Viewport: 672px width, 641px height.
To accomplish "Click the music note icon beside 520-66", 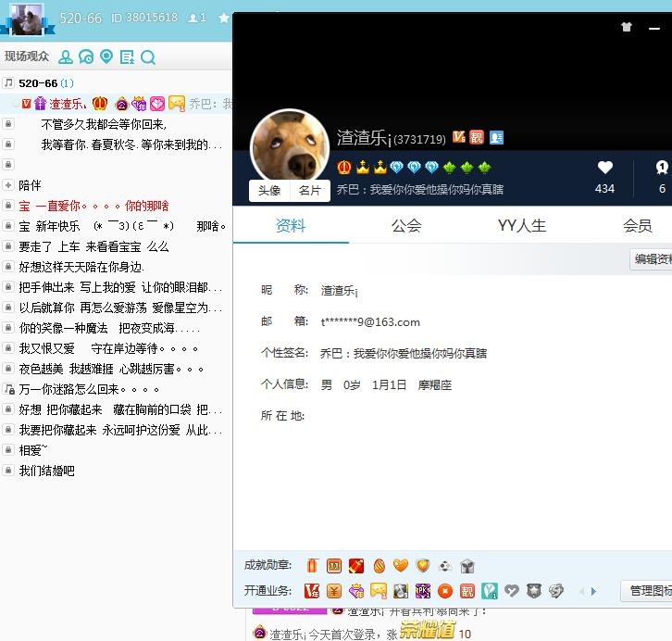I will [8, 82].
